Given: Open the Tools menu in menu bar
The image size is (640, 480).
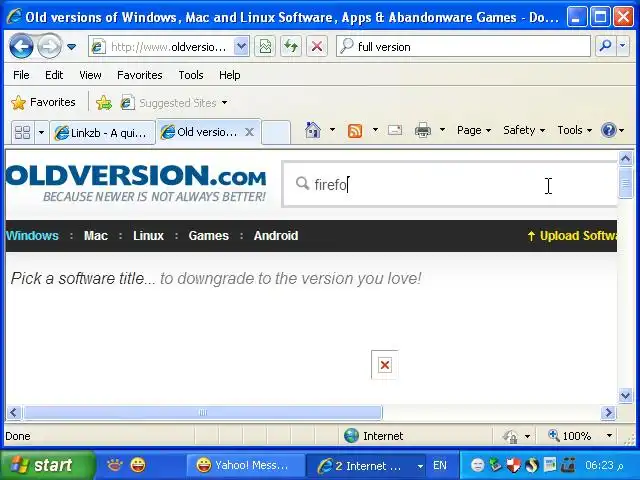Looking at the screenshot, I should (191, 75).
